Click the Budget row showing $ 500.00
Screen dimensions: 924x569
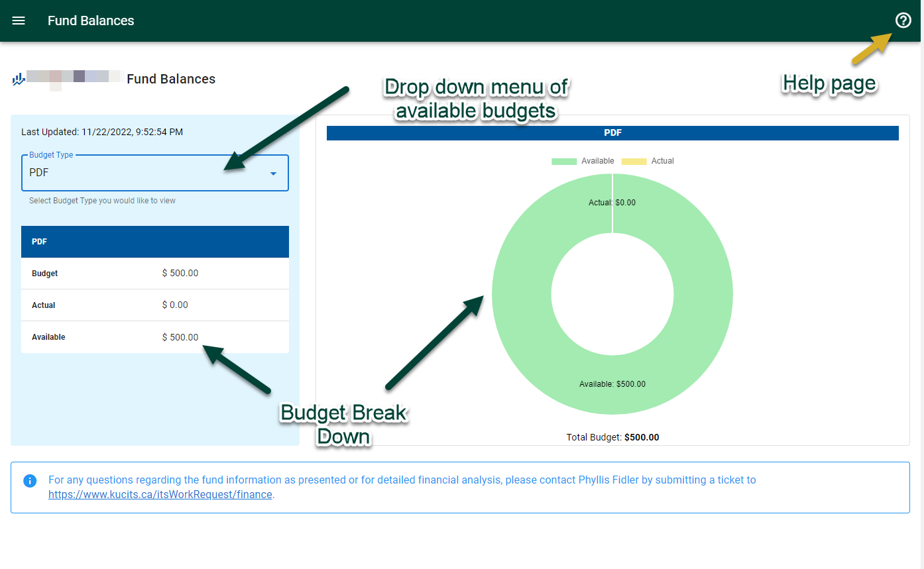(154, 274)
